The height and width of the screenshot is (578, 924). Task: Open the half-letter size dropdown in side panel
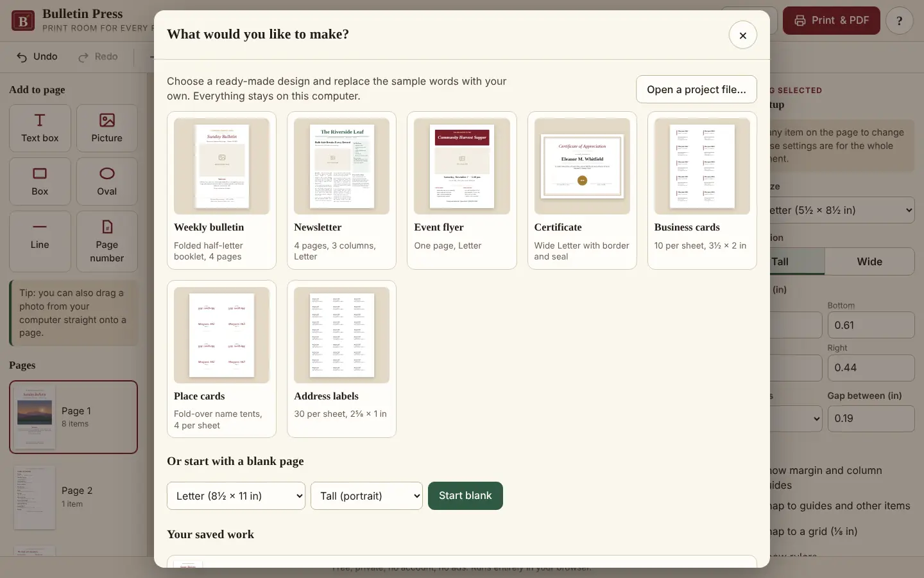[x=842, y=210]
